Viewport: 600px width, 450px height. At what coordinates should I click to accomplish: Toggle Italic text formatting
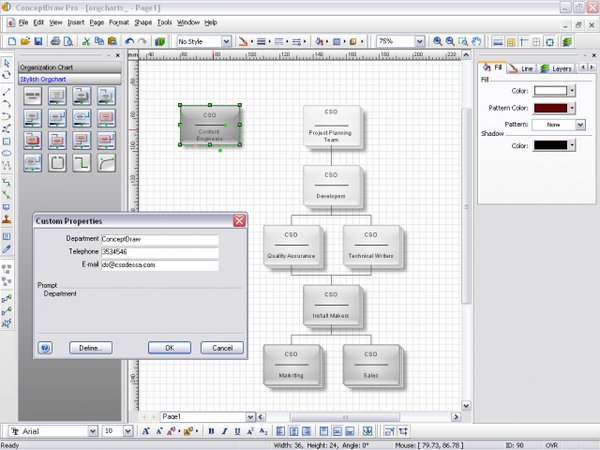point(224,431)
